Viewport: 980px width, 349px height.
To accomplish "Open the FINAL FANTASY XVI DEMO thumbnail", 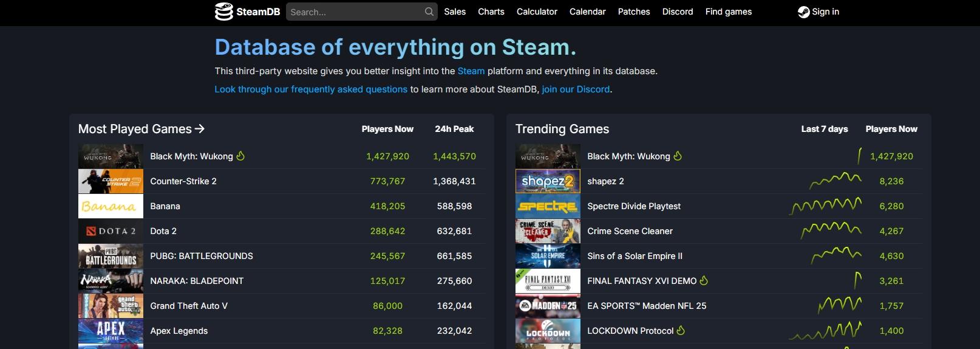I will 548,281.
